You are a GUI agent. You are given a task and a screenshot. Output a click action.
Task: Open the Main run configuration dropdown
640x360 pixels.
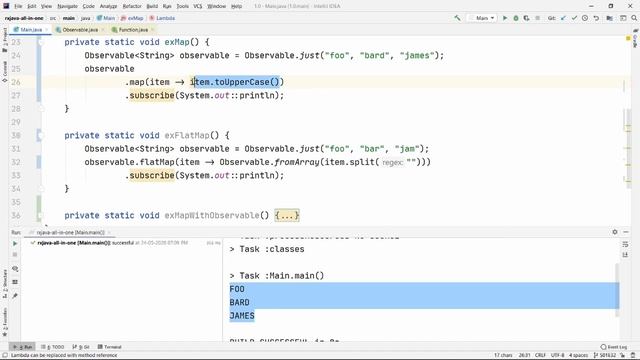[x=482, y=18]
